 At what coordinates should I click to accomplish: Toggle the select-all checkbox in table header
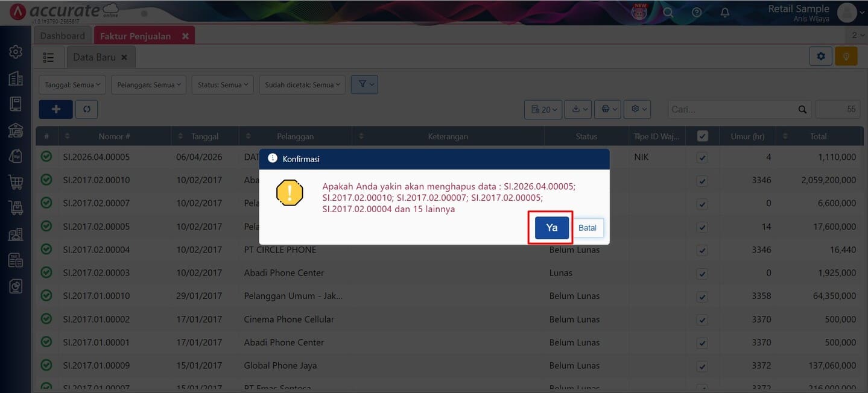[x=702, y=136]
